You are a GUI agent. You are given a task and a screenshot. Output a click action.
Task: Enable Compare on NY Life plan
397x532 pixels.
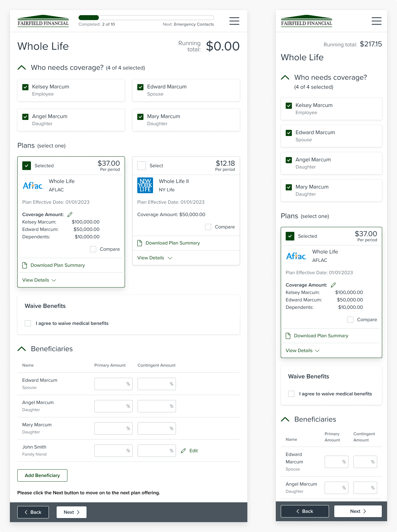tap(208, 227)
